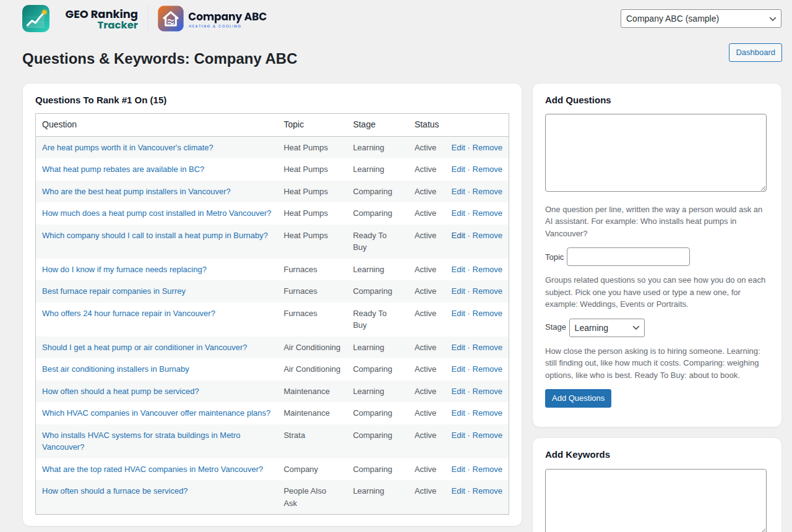792x532 pixels.
Task: Open the BC heat pump rebates question
Action: click(x=123, y=169)
